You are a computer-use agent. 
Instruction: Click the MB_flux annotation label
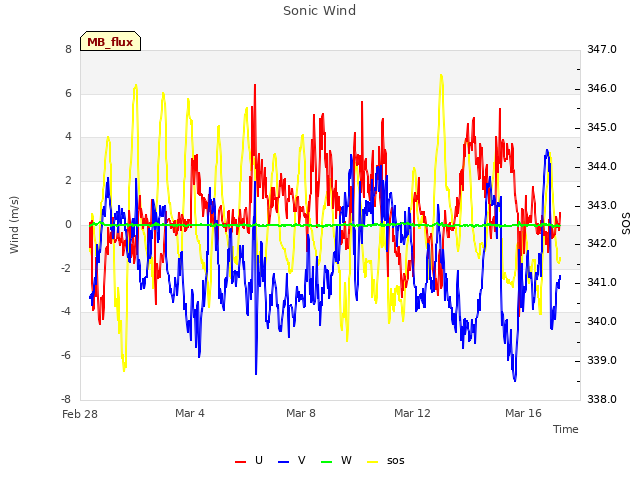click(x=110, y=42)
